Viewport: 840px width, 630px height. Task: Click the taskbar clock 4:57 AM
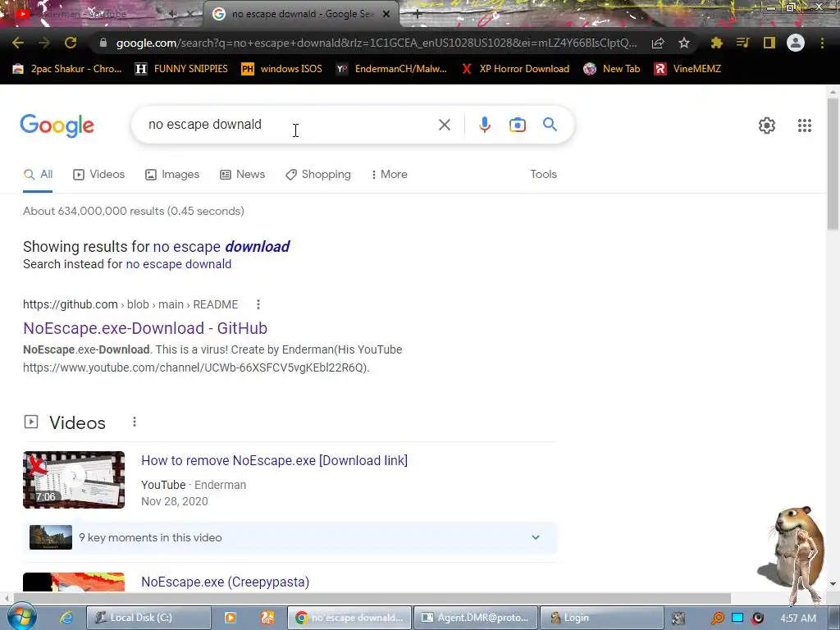point(798,619)
